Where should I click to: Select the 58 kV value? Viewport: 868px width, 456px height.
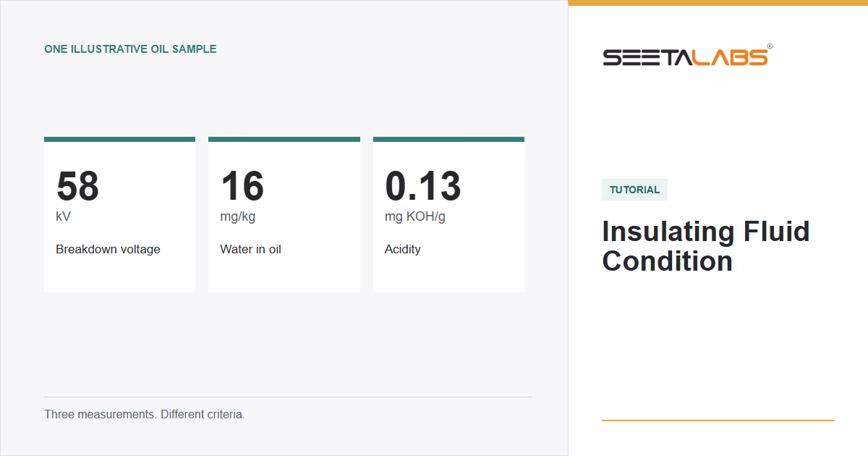click(78, 186)
